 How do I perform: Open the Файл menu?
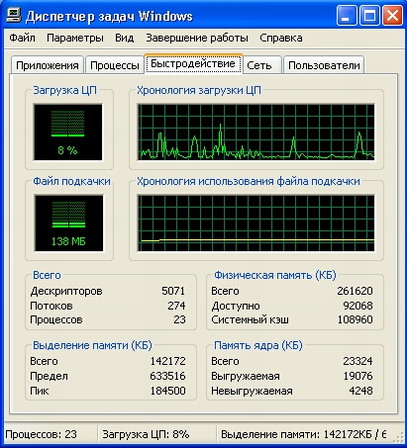click(22, 38)
